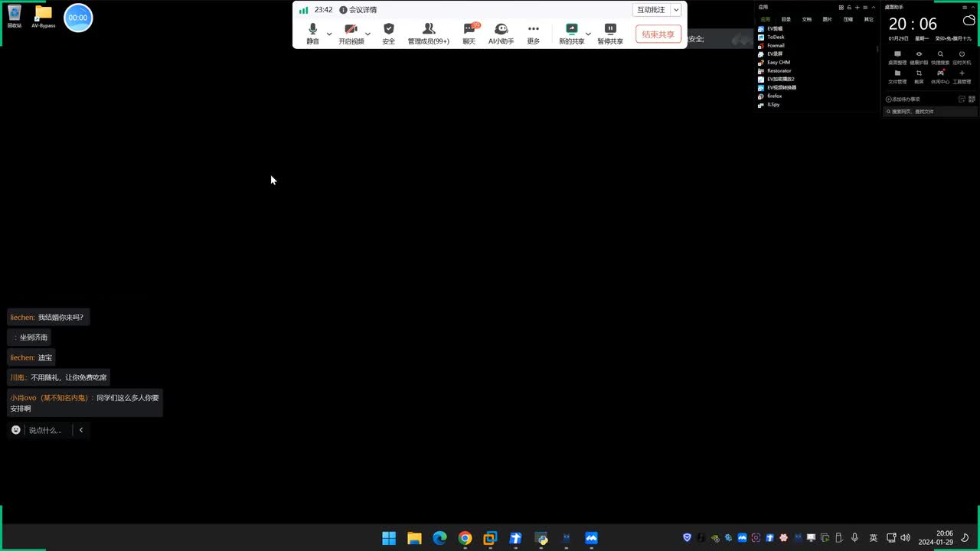
Task: Open the Windows Start menu
Action: click(x=389, y=538)
